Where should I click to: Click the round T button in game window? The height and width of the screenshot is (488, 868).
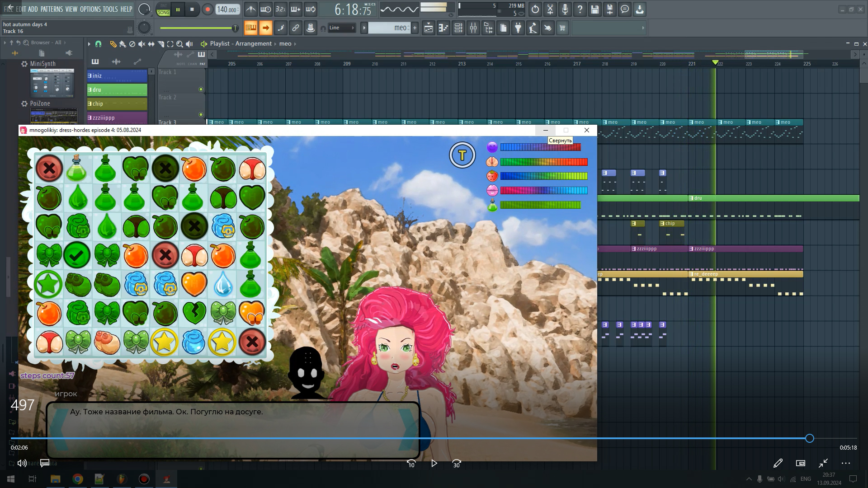pyautogui.click(x=462, y=155)
